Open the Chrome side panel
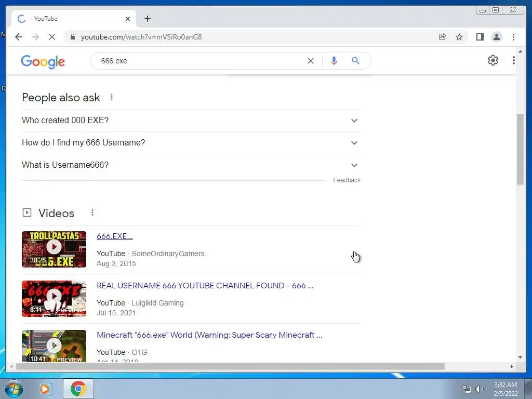Viewport: 532px width, 399px height. point(480,37)
